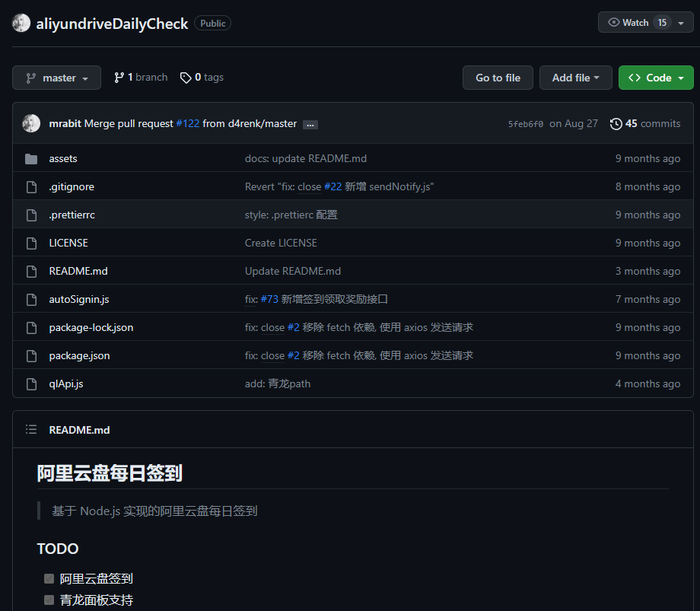Open the LICENSE file
700x611 pixels.
click(68, 243)
